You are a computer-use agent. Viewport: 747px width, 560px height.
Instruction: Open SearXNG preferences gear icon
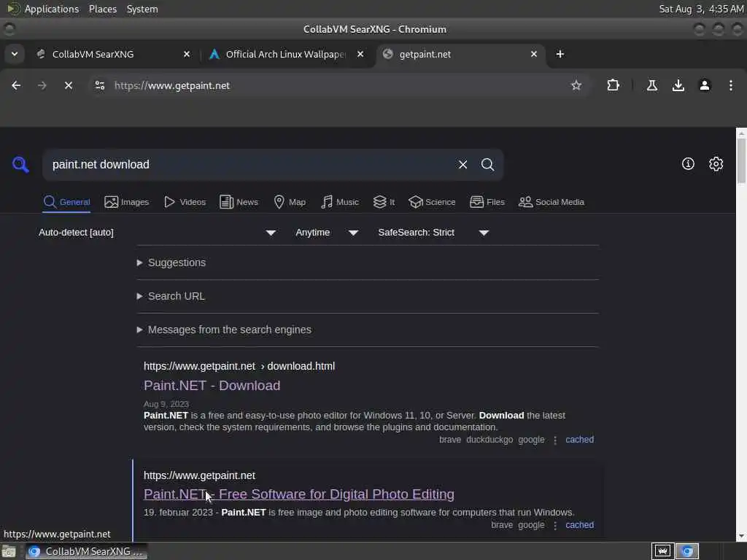coord(716,164)
